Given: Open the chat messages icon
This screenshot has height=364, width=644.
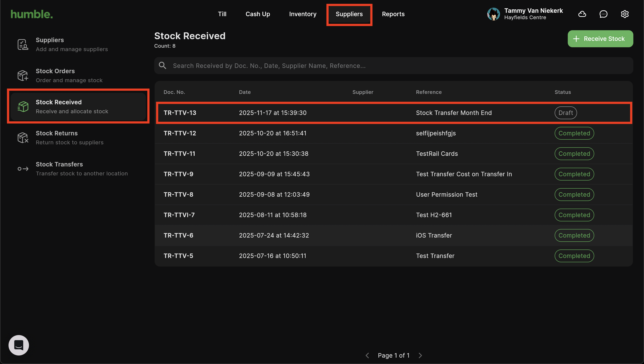Looking at the screenshot, I should point(603,14).
